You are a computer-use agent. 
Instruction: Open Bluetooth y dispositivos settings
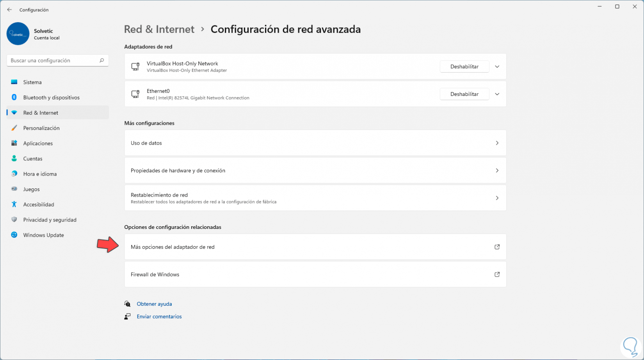coord(51,98)
